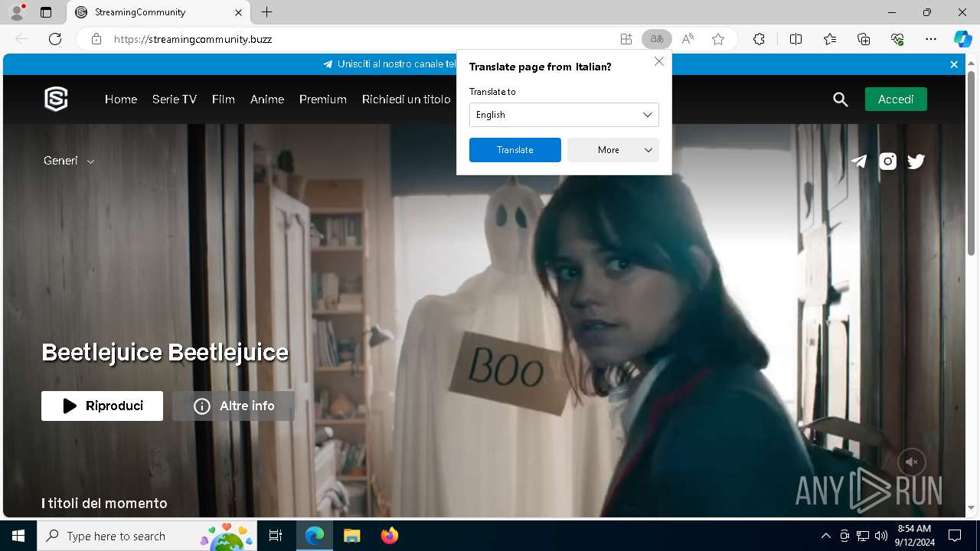The height and width of the screenshot is (551, 980).
Task: View site information lock icon
Action: 96,39
